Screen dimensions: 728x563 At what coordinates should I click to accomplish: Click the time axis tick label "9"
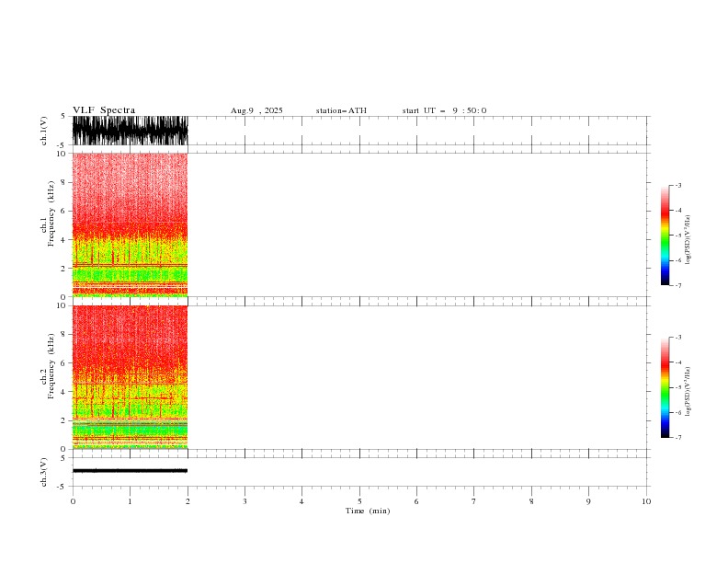pyautogui.click(x=588, y=501)
